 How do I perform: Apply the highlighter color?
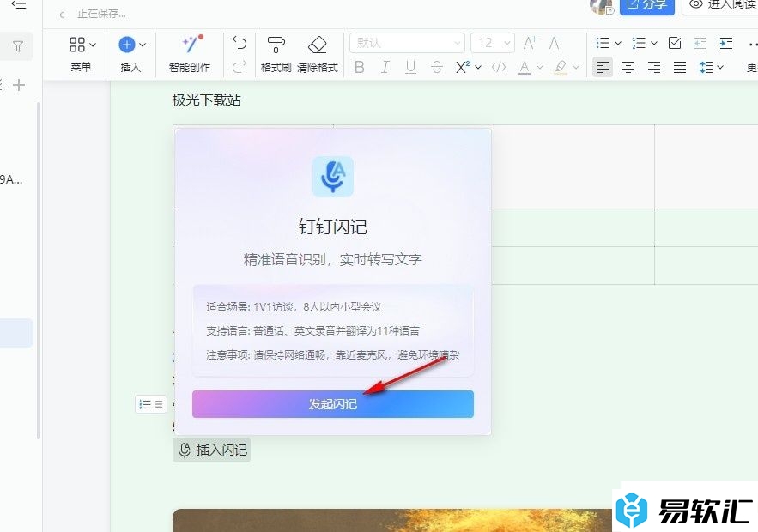[561, 67]
